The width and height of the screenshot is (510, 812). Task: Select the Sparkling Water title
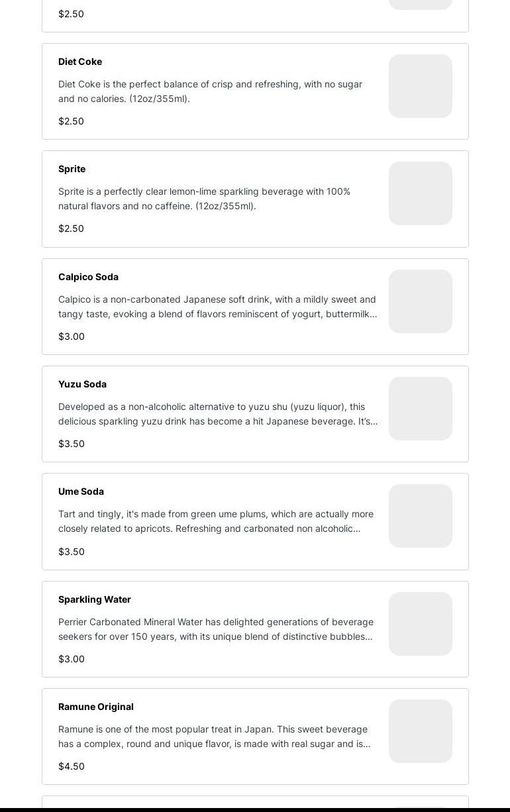[x=95, y=599]
